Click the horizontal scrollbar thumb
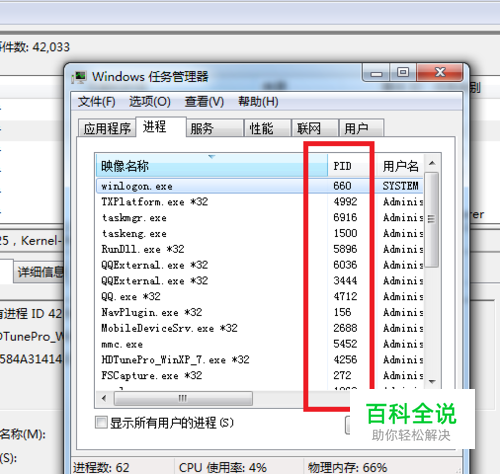This screenshot has width=500, height=474. pyautogui.click(x=183, y=398)
